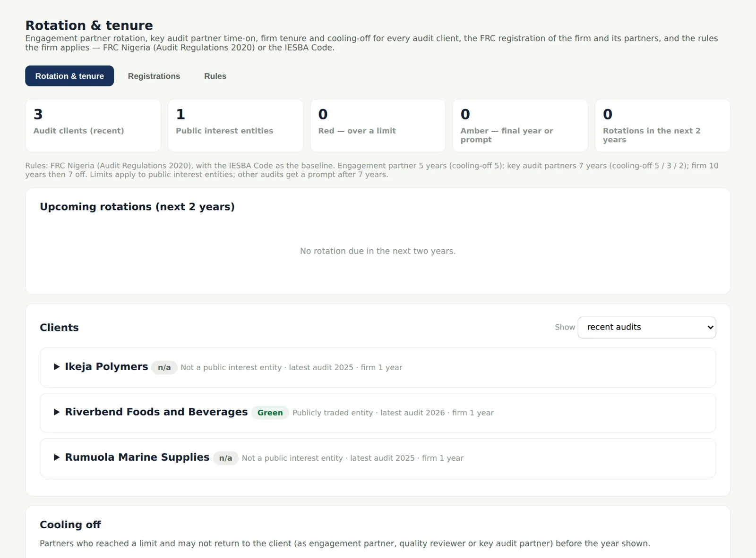Viewport: 756px width, 558px height.
Task: Click the Rotations in the next 2 years card
Action: (662, 126)
